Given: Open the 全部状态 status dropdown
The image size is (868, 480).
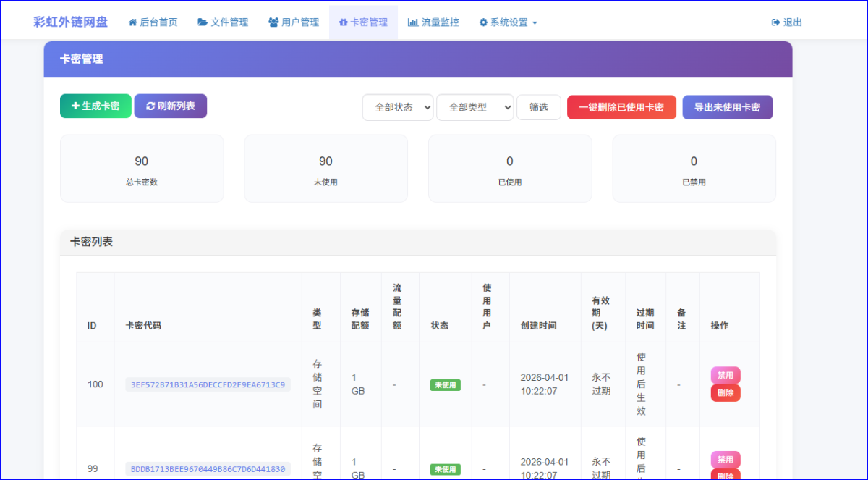Looking at the screenshot, I should click(398, 107).
